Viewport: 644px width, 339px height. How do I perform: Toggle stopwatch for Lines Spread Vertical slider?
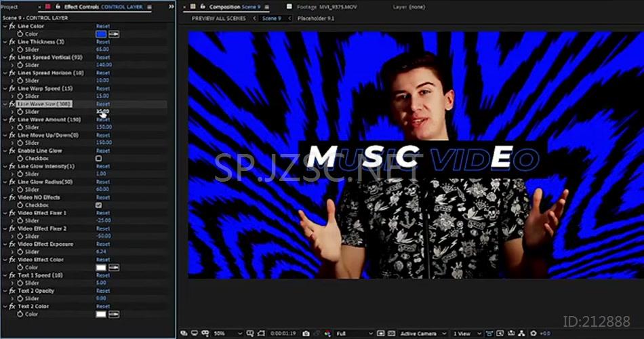(20, 65)
